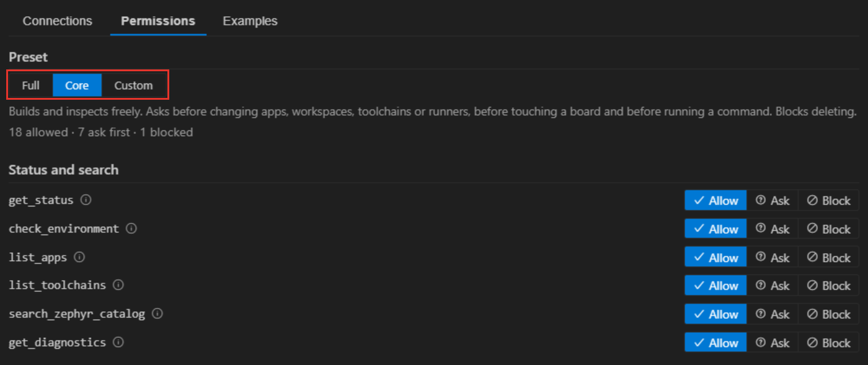This screenshot has height=365, width=868.
Task: Set get_status to Allow
Action: point(715,200)
